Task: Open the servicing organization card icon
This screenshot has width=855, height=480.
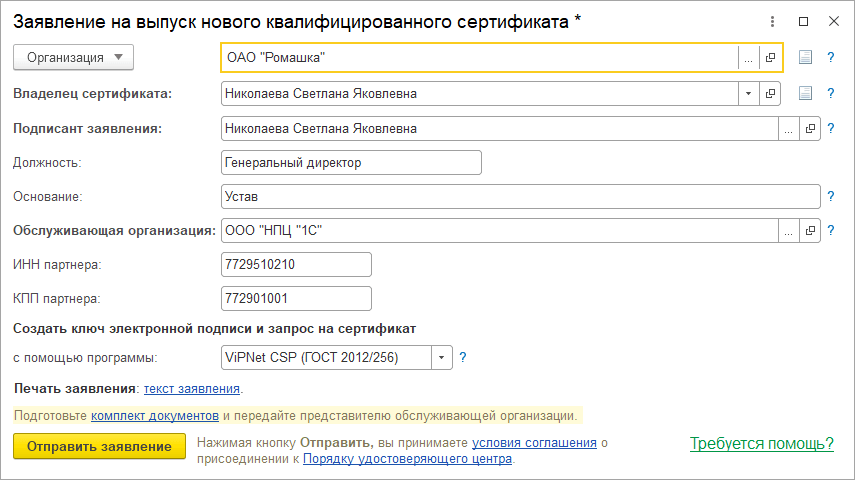Action: [x=810, y=231]
